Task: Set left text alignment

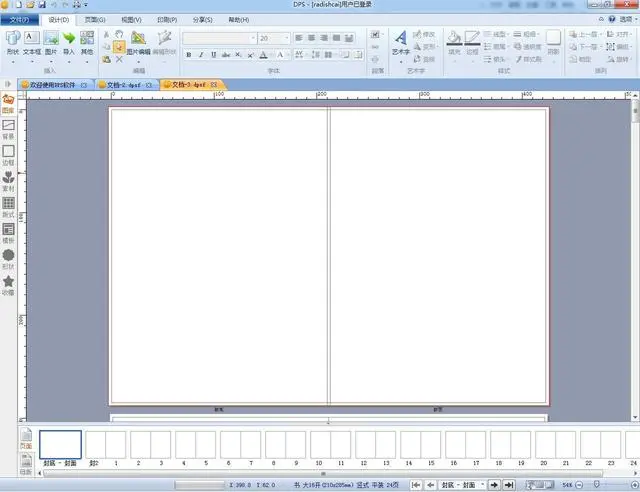Action: click(x=299, y=38)
